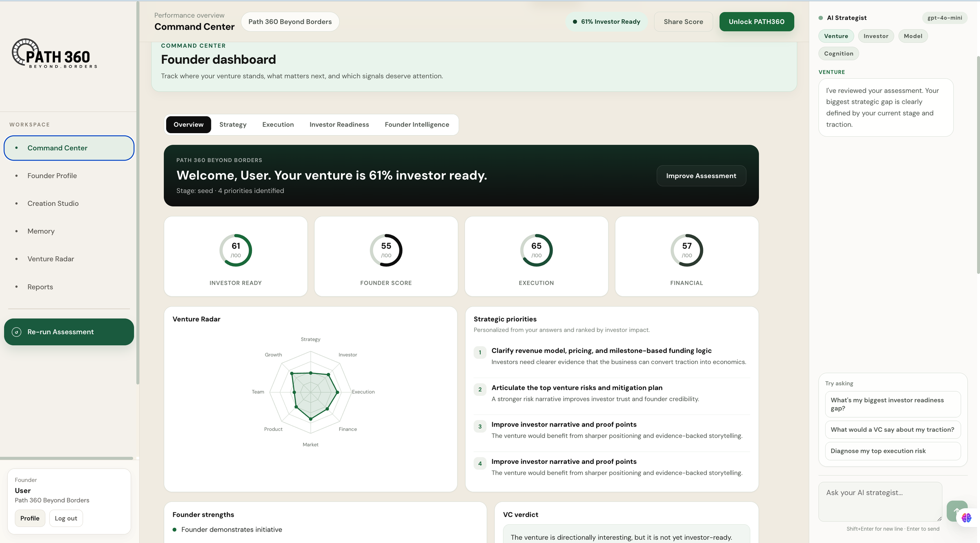Select the Model strategist mode chip

coord(913,36)
